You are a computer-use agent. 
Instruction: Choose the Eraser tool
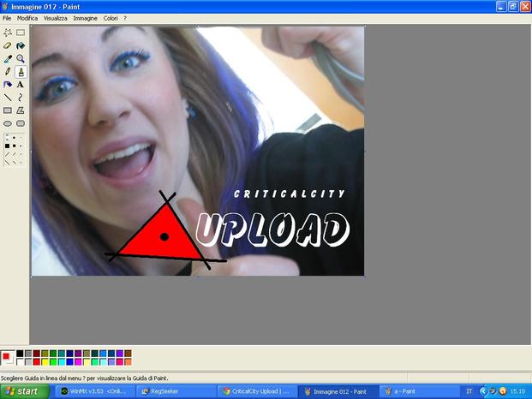pyautogui.click(x=8, y=45)
